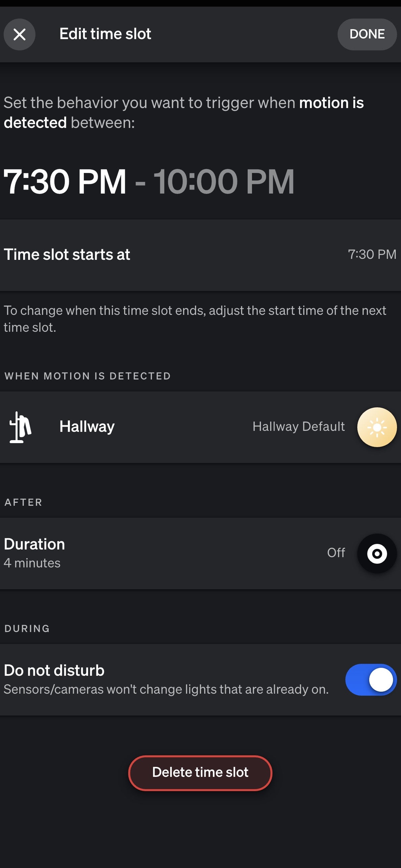Tap the DONE button
The height and width of the screenshot is (868, 401).
coord(367,34)
